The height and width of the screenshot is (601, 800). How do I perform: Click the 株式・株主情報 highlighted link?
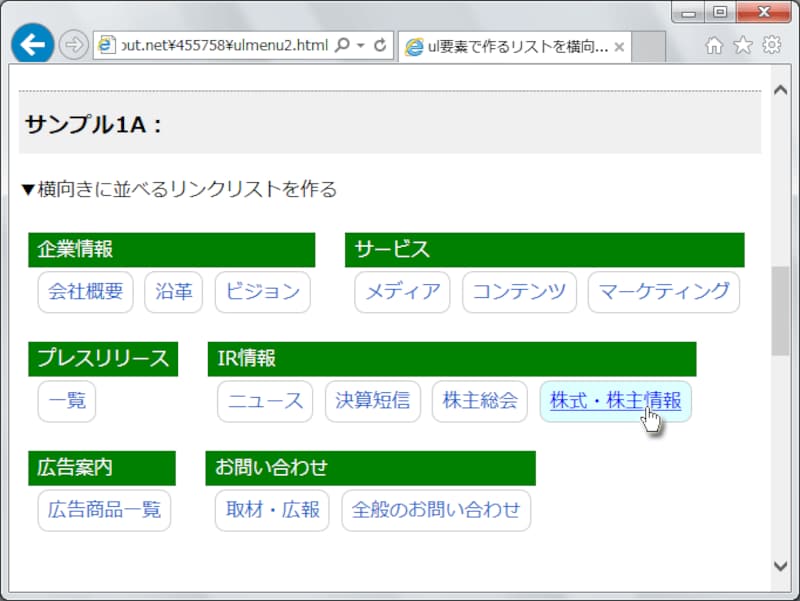tap(614, 401)
